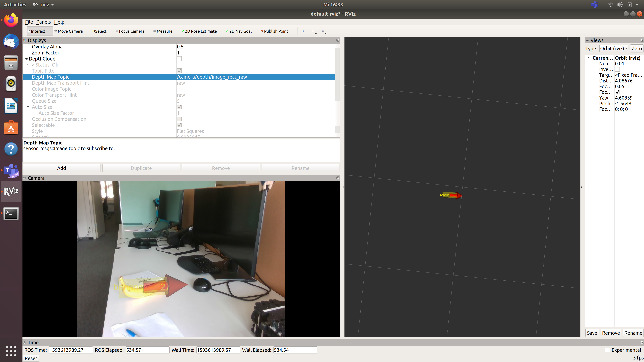This screenshot has width=644, height=362.
Task: Click the Focus Camera tool
Action: [130, 31]
